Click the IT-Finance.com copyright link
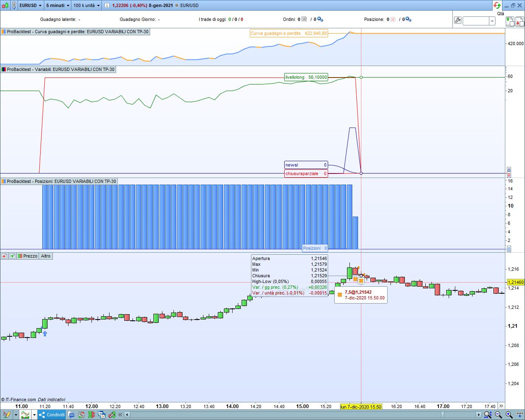The height and width of the screenshot is (420, 525). pos(18,399)
